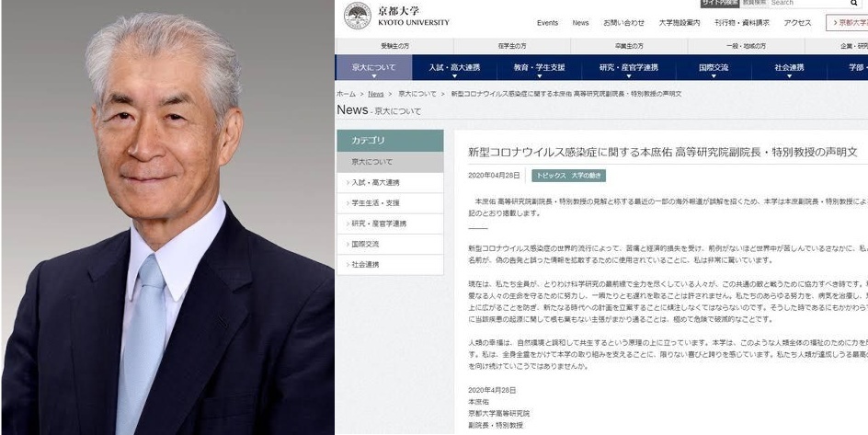Screen dimensions: 868x435
Task: Expand 研究・産官学連携 in the blue navigation bar
Action: point(629,68)
